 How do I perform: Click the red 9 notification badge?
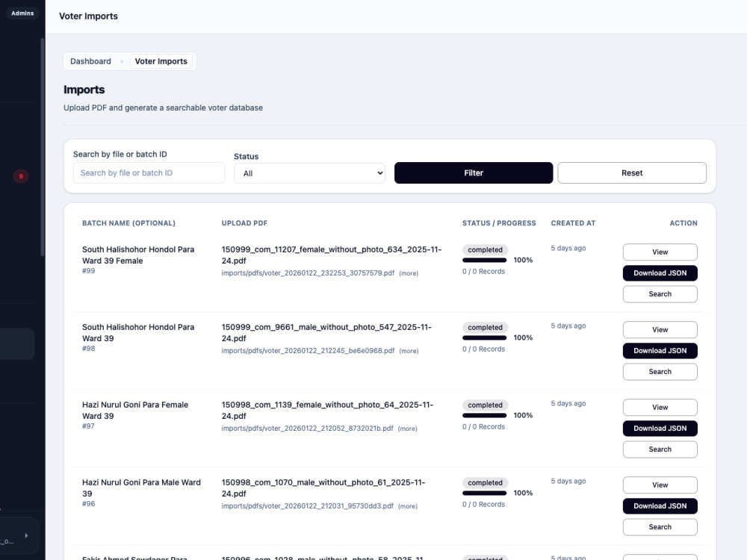20,176
